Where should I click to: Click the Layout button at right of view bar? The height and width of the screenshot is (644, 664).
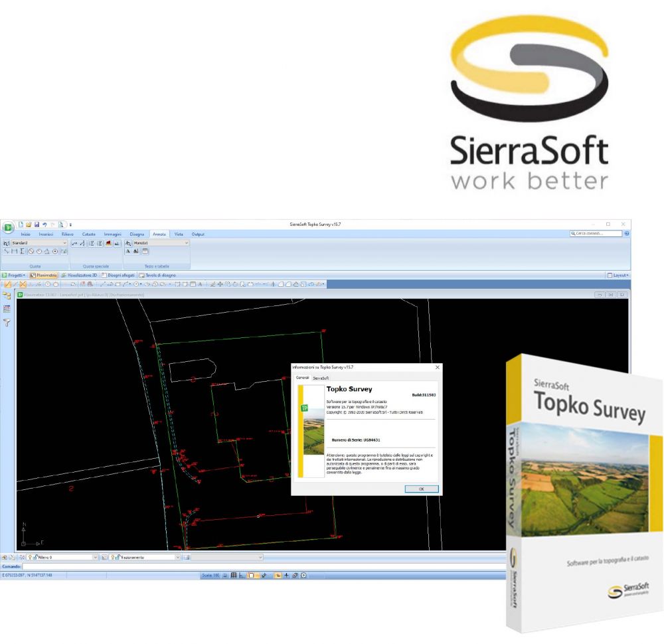tap(618, 276)
